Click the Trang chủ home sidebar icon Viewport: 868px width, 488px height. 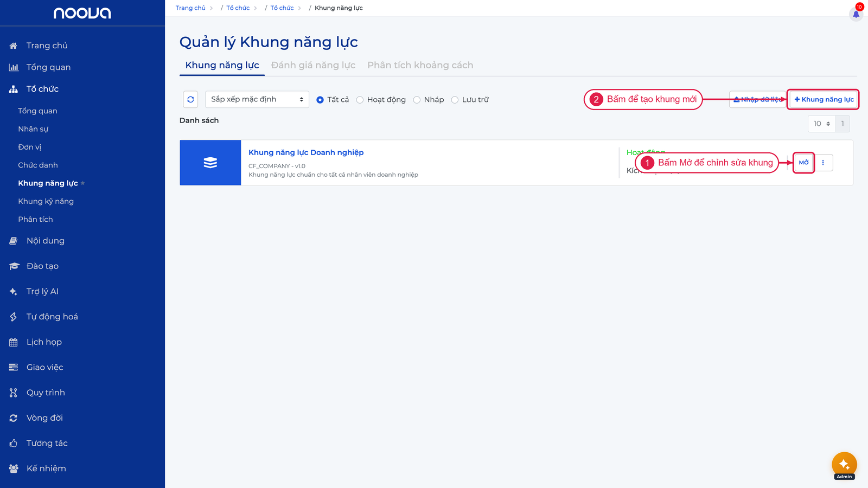point(14,46)
